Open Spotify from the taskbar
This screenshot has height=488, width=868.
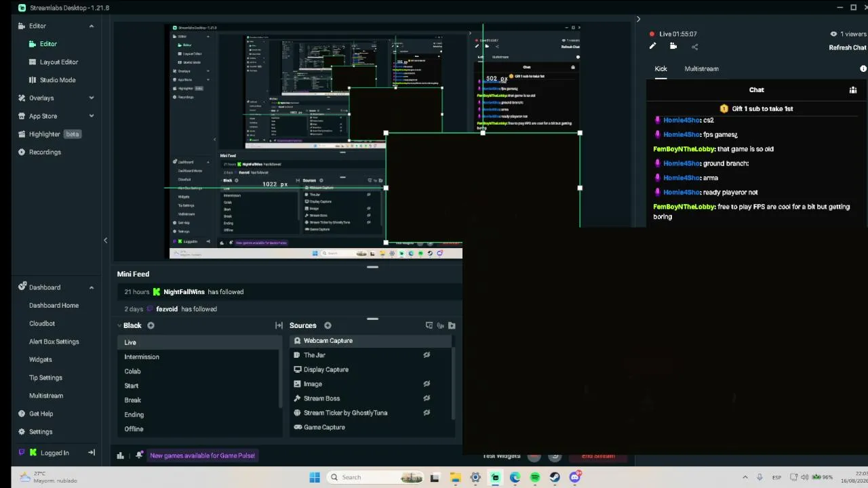click(x=535, y=477)
